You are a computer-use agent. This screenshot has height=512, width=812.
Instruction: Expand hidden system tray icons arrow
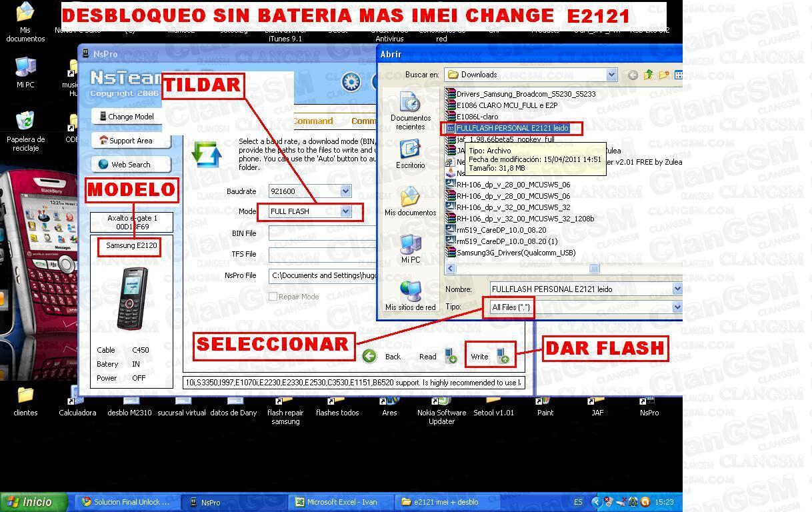click(597, 502)
